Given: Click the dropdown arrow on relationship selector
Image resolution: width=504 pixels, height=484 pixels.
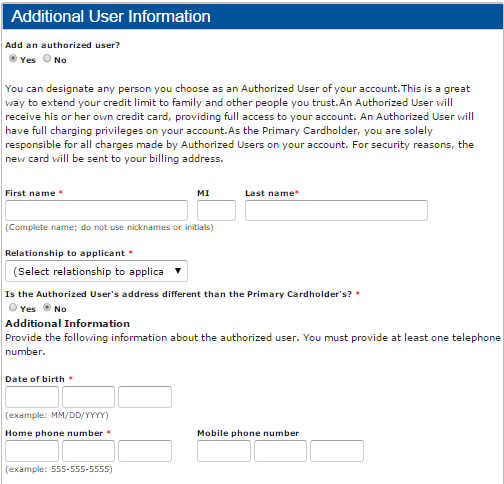Looking at the screenshot, I should coord(178,271).
